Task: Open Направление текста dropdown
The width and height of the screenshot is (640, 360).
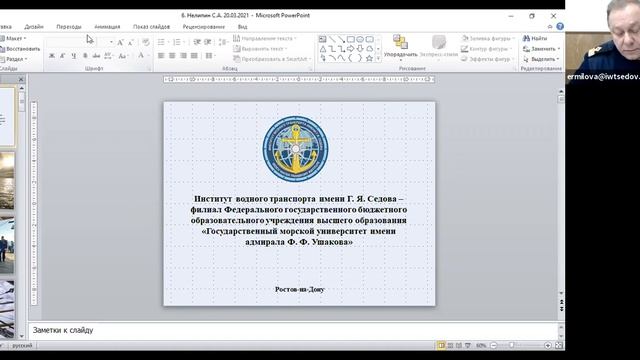Action: click(x=264, y=38)
